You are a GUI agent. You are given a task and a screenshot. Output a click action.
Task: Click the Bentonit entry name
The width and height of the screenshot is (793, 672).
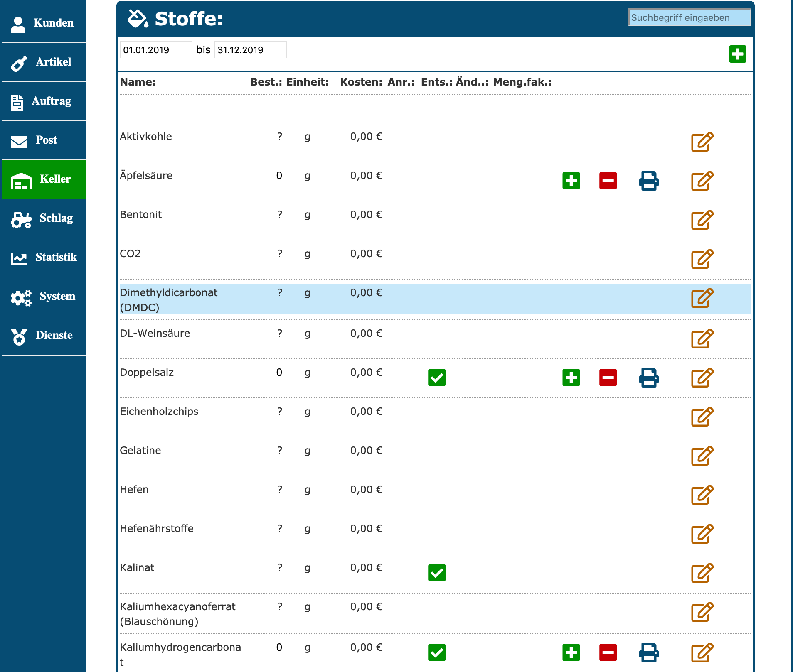(x=141, y=215)
